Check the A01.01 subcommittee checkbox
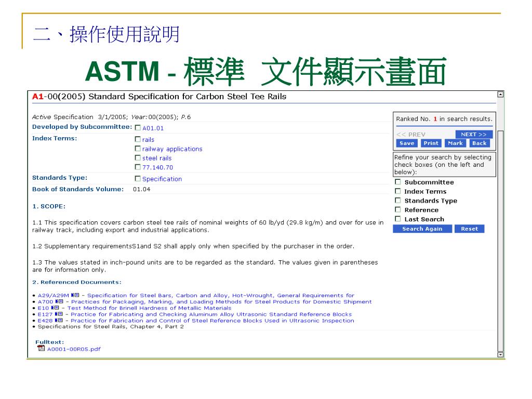This screenshot has width=532, height=399. click(137, 128)
